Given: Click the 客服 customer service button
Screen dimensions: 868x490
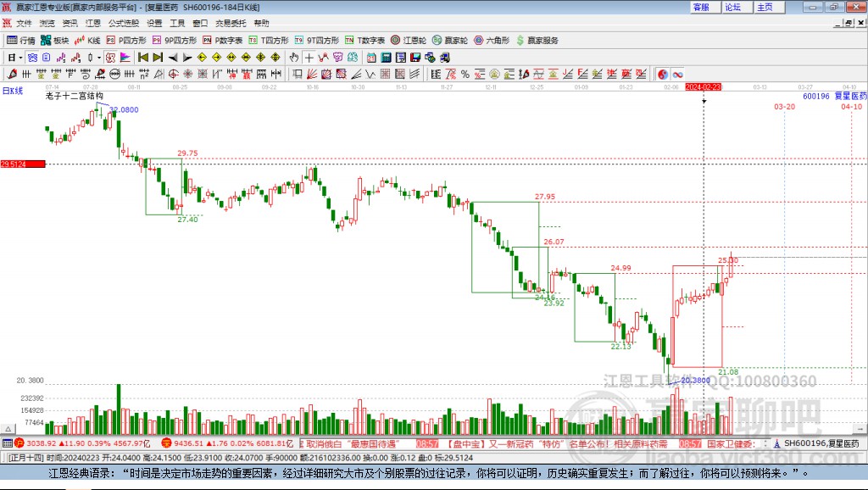Looking at the screenshot, I should pyautogui.click(x=706, y=7).
